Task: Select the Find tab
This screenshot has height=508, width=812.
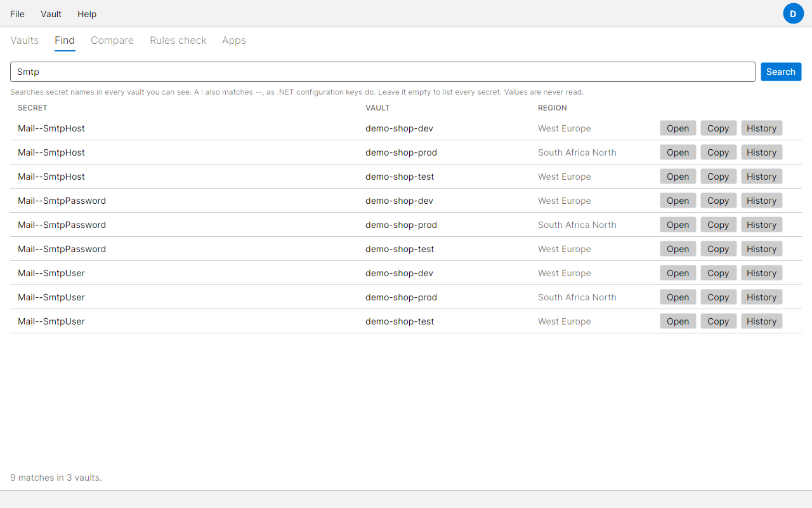Action: (x=65, y=41)
